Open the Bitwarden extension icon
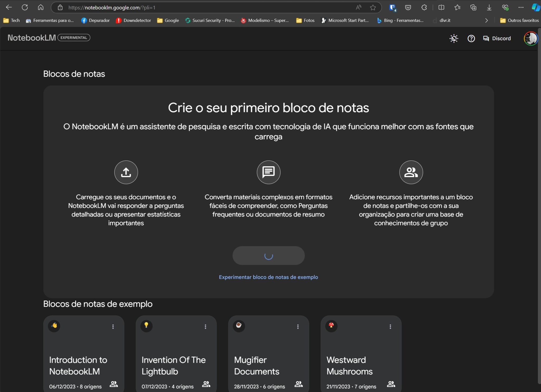541x392 pixels. pos(393,8)
